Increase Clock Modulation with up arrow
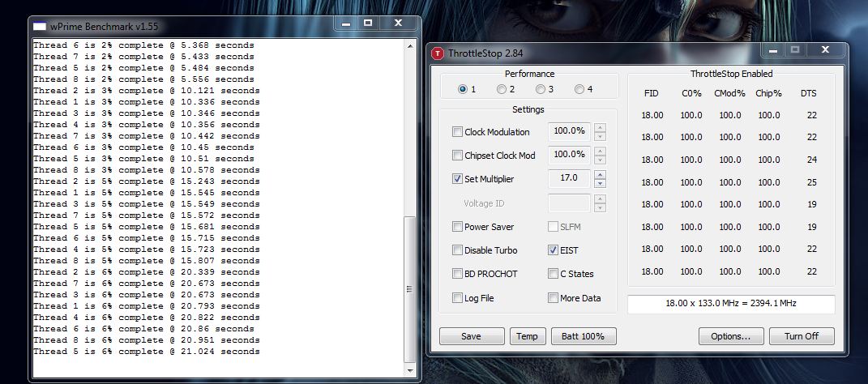Image resolution: width=868 pixels, height=384 pixels. pos(600,127)
